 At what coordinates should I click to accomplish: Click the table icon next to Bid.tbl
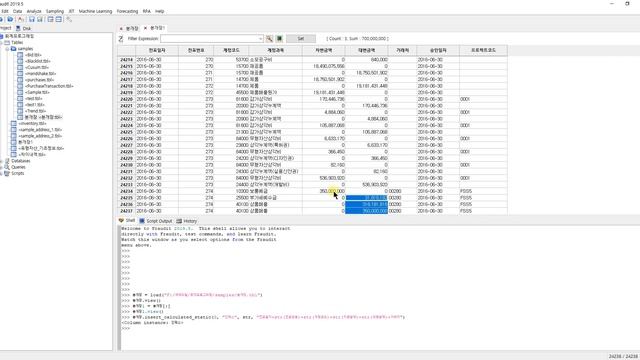coord(20,55)
